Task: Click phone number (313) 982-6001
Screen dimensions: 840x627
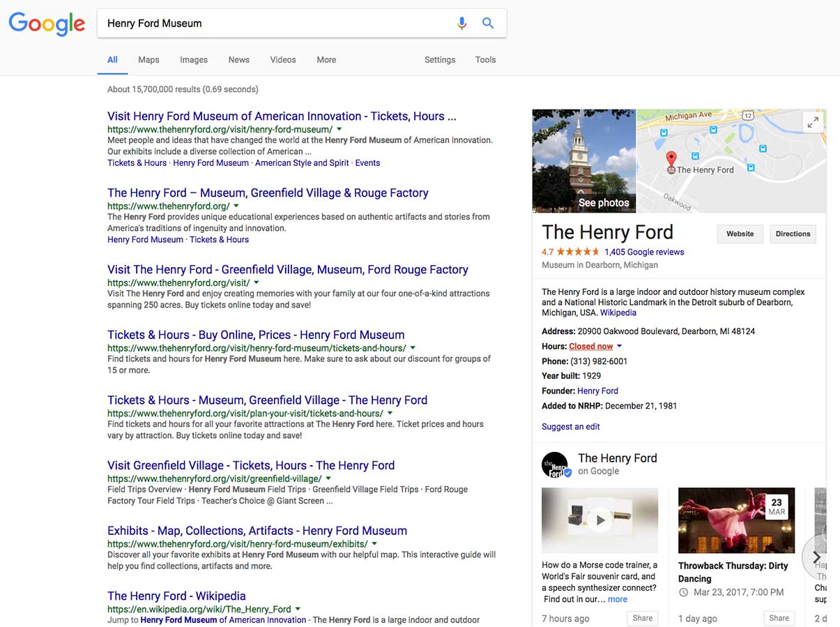Action: tap(600, 361)
